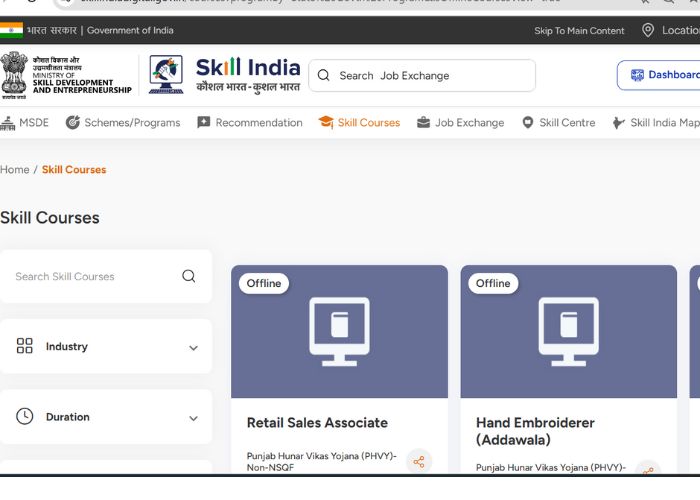Click the Offline badge on Retail Sales Associate

pyautogui.click(x=264, y=283)
